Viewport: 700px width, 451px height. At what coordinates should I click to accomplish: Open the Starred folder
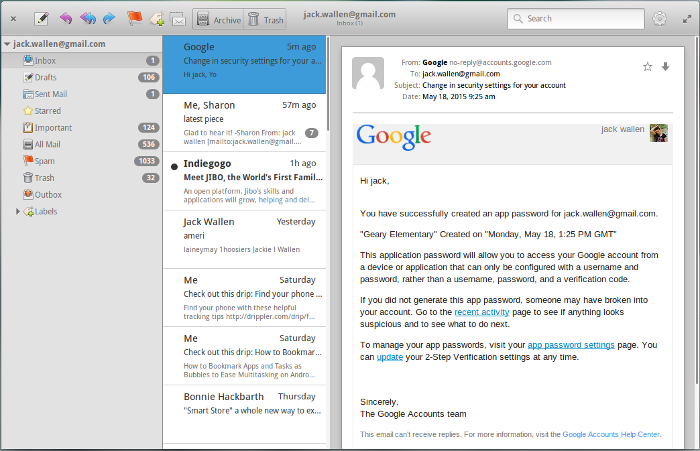[81, 111]
